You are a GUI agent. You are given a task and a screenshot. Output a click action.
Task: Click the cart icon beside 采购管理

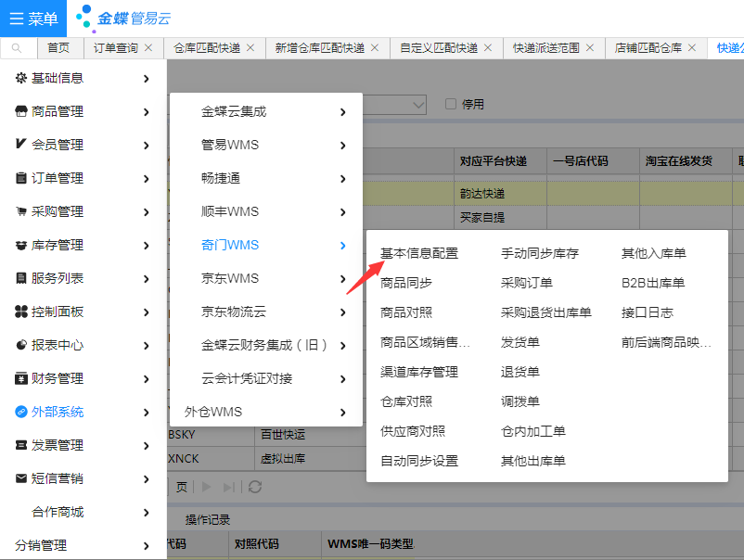pyautogui.click(x=21, y=212)
